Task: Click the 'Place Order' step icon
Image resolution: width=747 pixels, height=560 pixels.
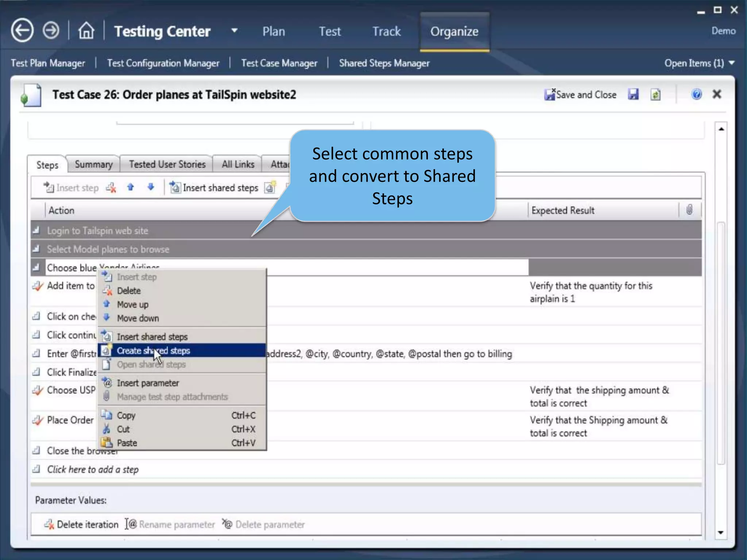Action: (x=37, y=420)
